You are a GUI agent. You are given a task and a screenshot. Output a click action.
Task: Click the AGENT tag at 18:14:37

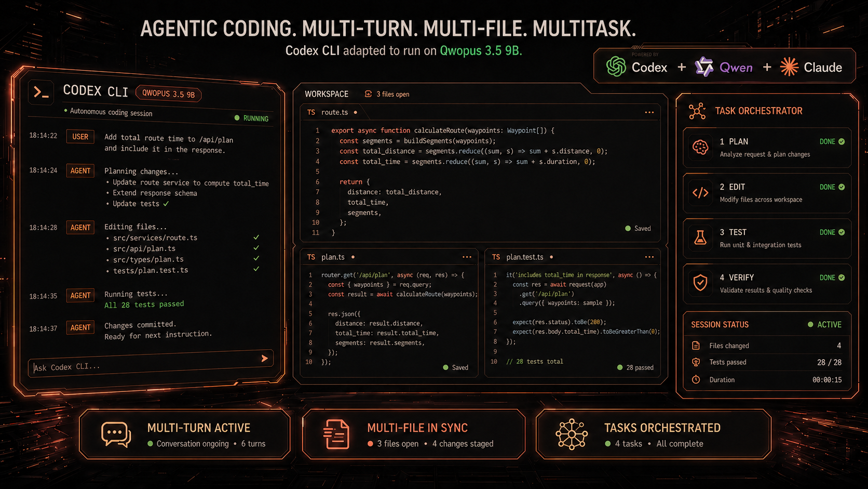pos(80,327)
